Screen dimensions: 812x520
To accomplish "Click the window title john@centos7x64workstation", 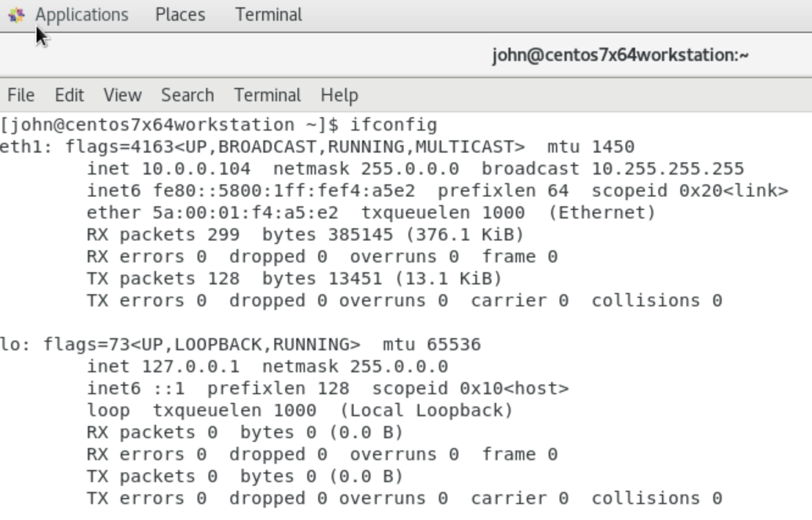I will point(621,55).
